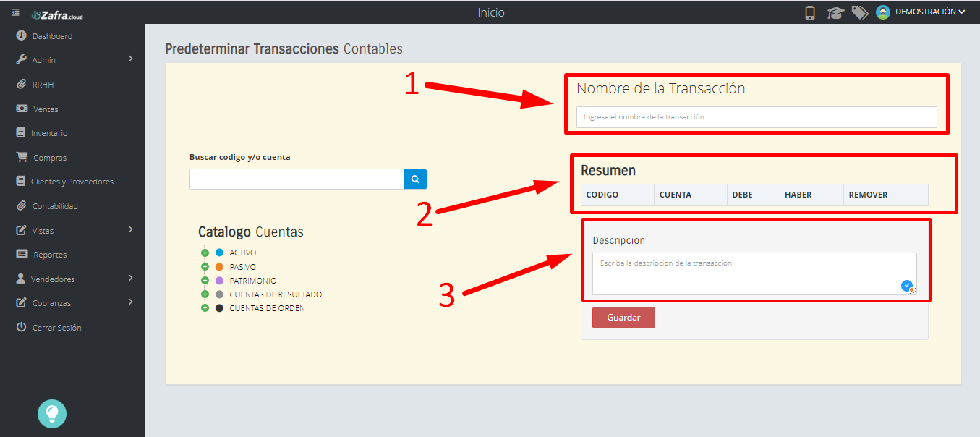Select CUENTAS DE ORDEN in catalog
Screen dimensions: 980x437
pyautogui.click(x=267, y=308)
